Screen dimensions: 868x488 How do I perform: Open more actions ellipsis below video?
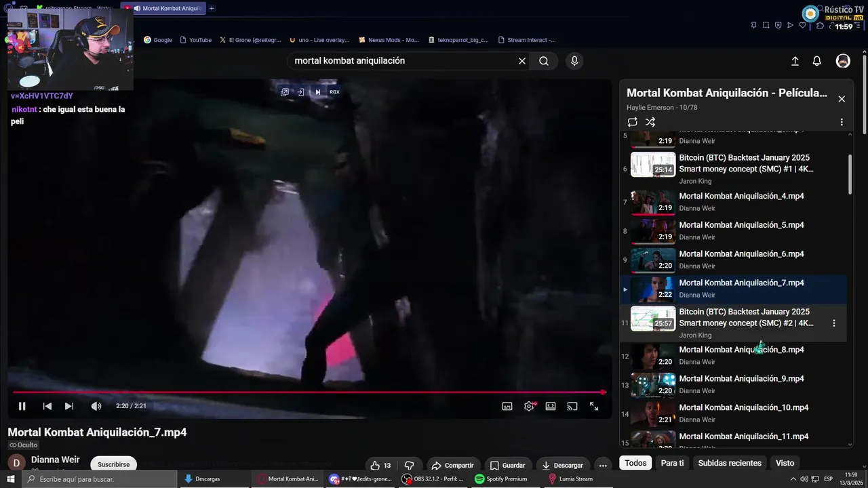603,466
